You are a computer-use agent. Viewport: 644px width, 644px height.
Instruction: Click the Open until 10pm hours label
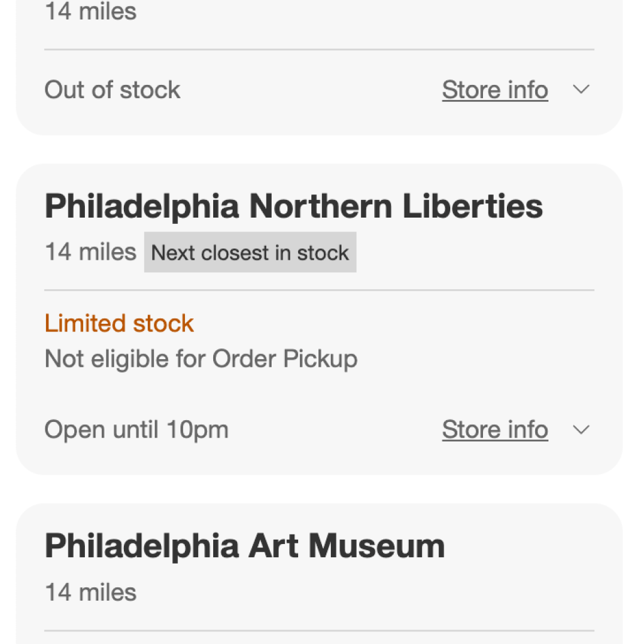pyautogui.click(x=136, y=430)
